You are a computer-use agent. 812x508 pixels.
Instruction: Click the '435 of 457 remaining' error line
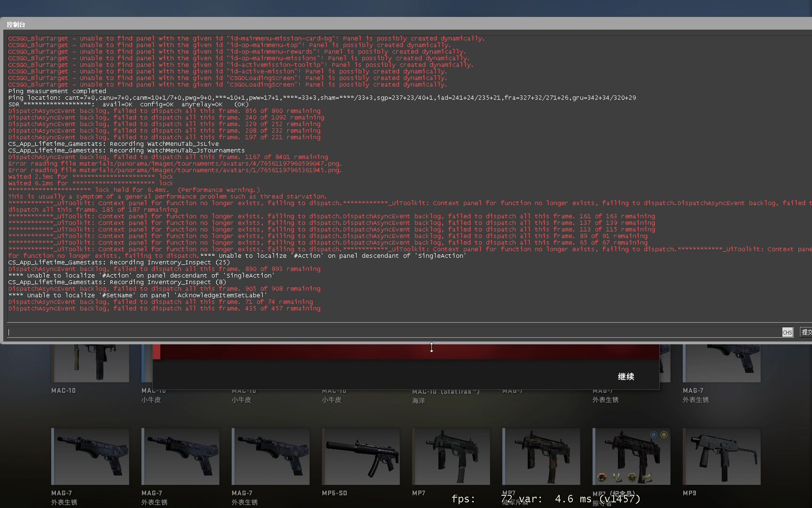pos(164,309)
